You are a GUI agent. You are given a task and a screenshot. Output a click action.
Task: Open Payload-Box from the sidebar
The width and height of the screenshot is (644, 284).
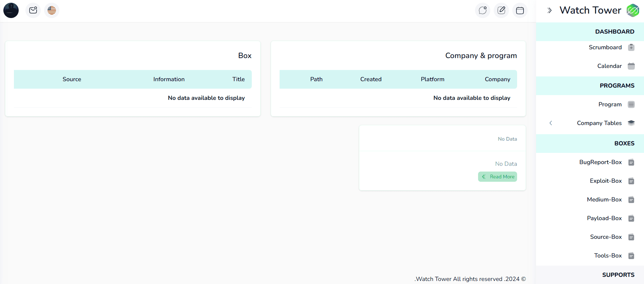coord(604,218)
